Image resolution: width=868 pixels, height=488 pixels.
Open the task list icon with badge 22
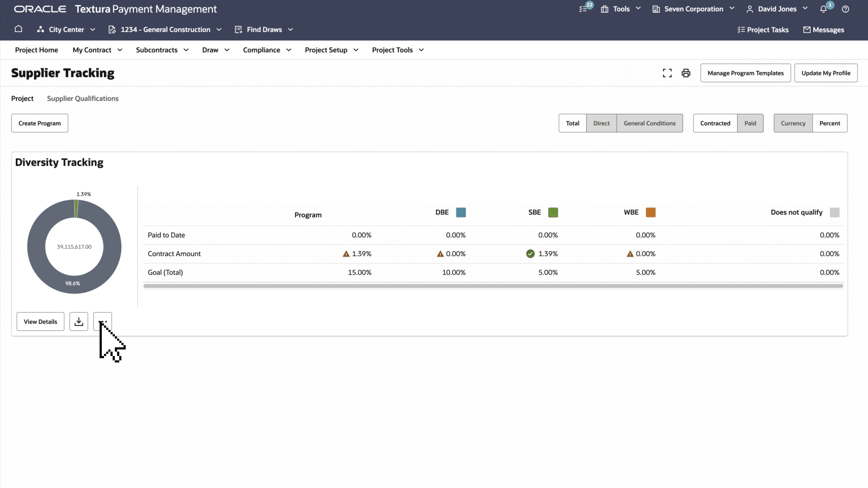click(584, 9)
